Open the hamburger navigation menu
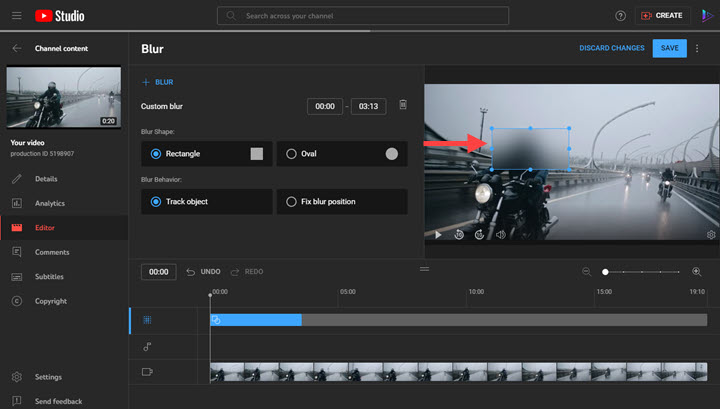The height and width of the screenshot is (409, 720). [17, 16]
